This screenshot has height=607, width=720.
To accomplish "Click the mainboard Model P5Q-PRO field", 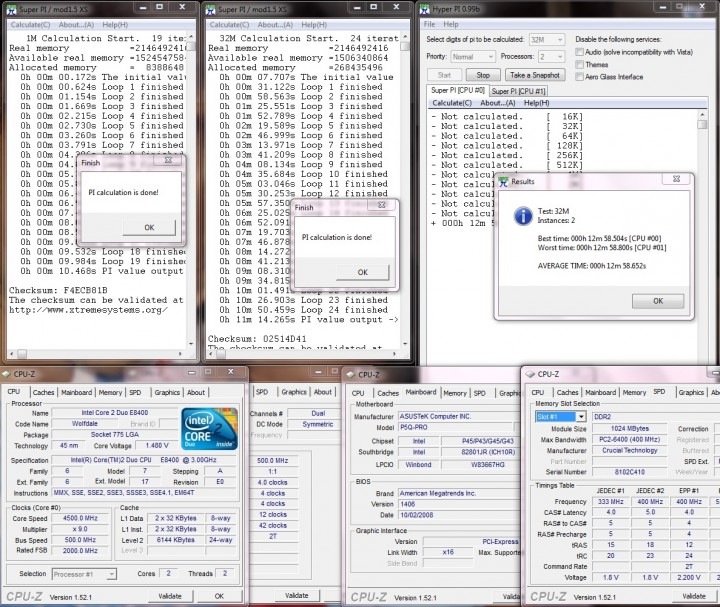I will 456,427.
